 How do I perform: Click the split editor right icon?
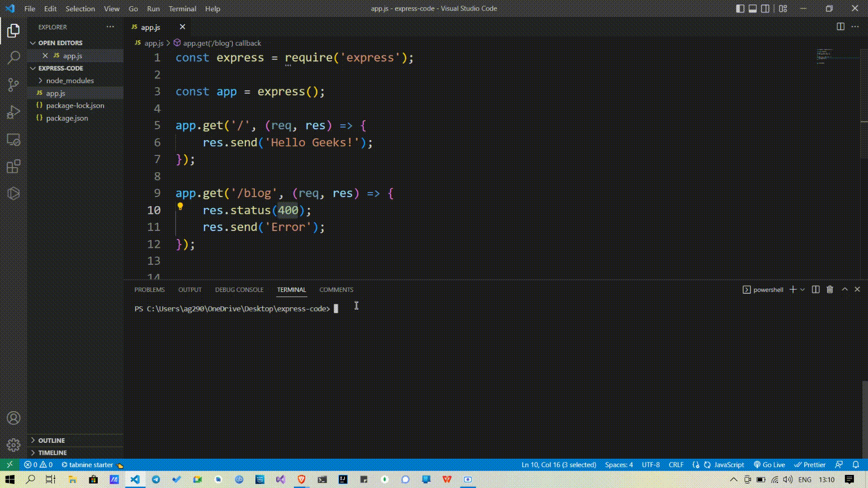click(x=840, y=27)
